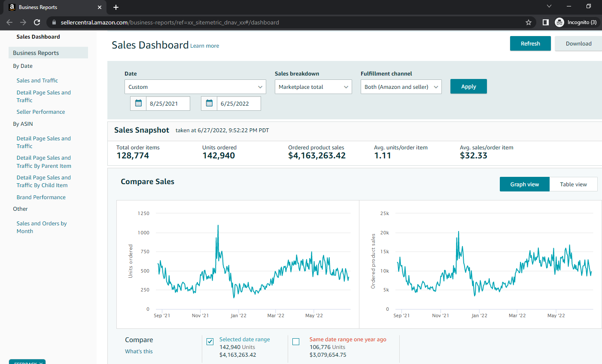Open Detail Page Sales and Traffic By Parent Item
Viewport: 602px width, 364px height.
pyautogui.click(x=44, y=162)
